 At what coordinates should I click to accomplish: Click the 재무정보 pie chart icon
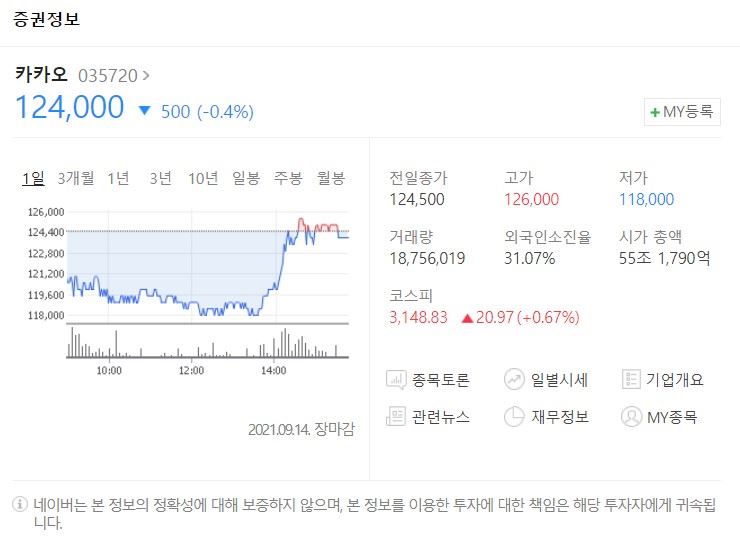coord(515,416)
